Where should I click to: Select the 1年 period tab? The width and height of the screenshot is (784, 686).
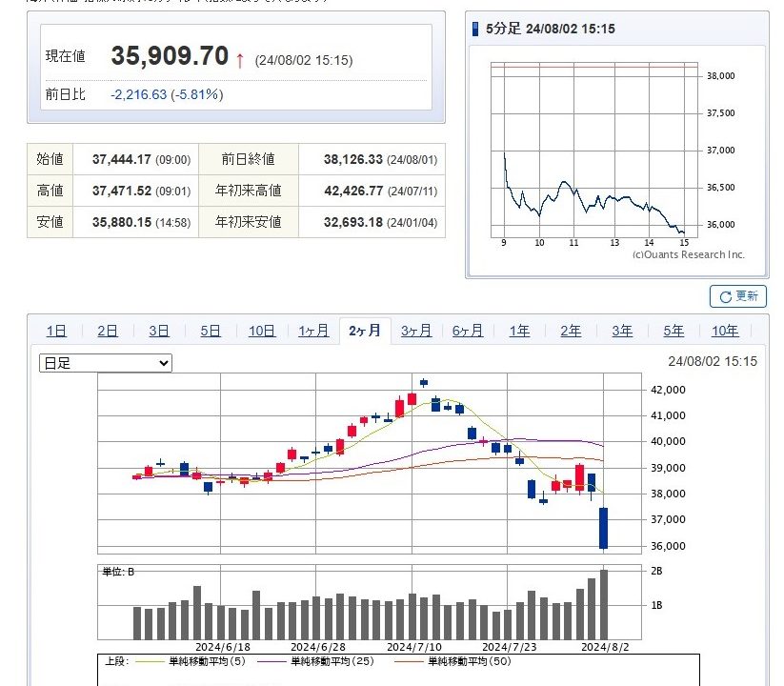[x=519, y=331]
